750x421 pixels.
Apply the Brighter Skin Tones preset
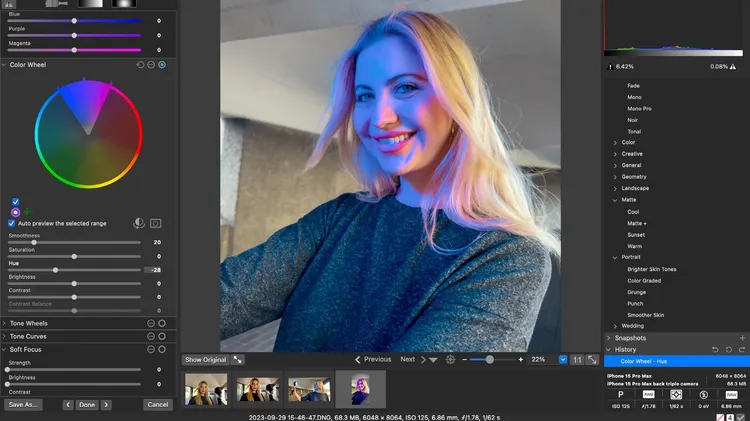click(x=652, y=269)
